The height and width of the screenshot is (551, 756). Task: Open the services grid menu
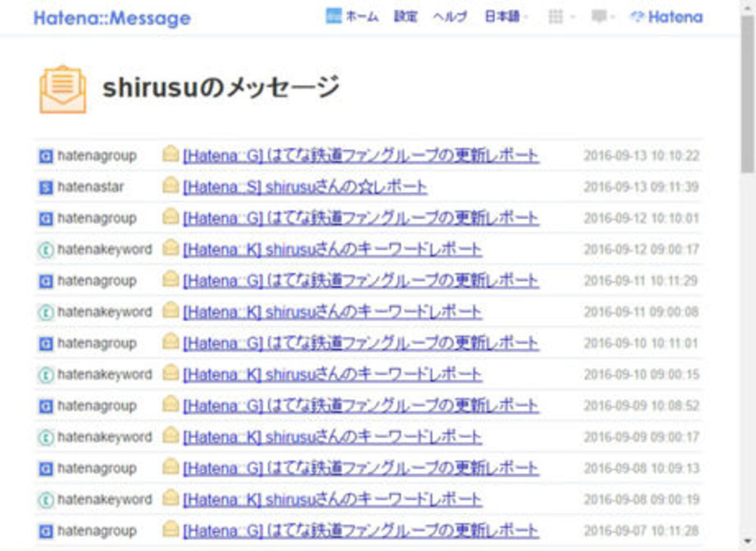(x=561, y=17)
